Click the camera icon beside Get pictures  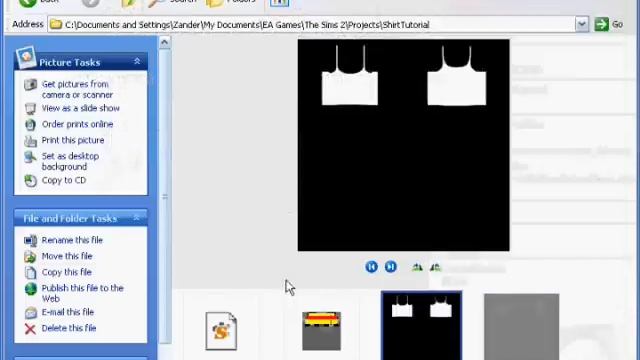(30, 84)
